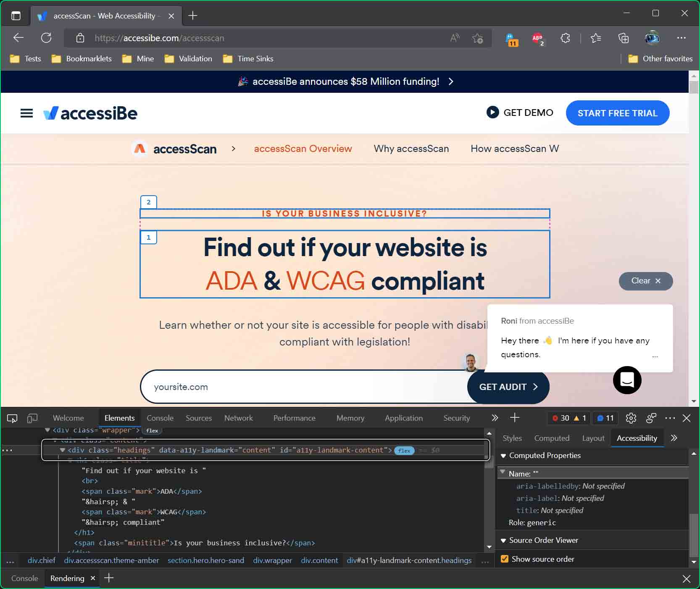Switch to the Welcome DevTools tab
Viewport: 700px width, 589px height.
(x=68, y=418)
